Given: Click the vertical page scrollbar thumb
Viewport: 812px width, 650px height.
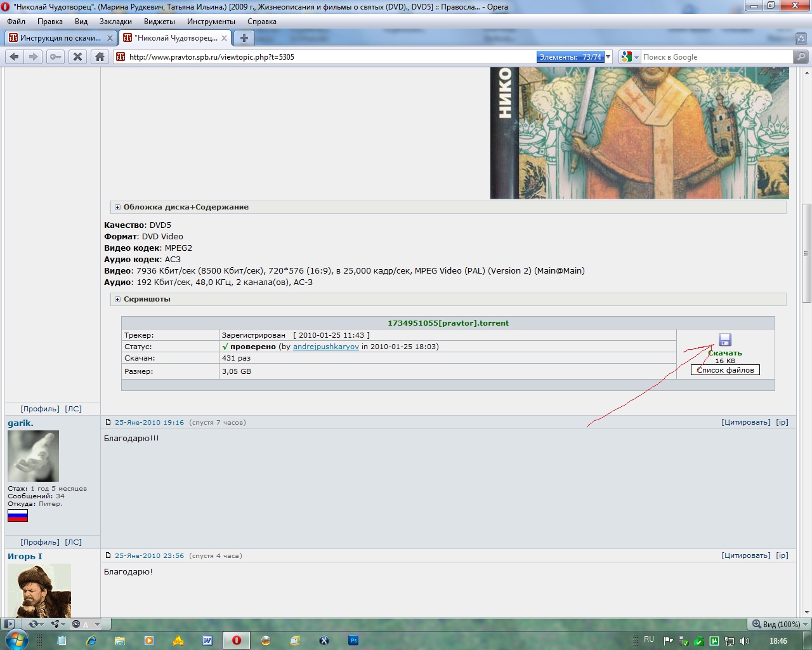Looking at the screenshot, I should click(x=806, y=253).
